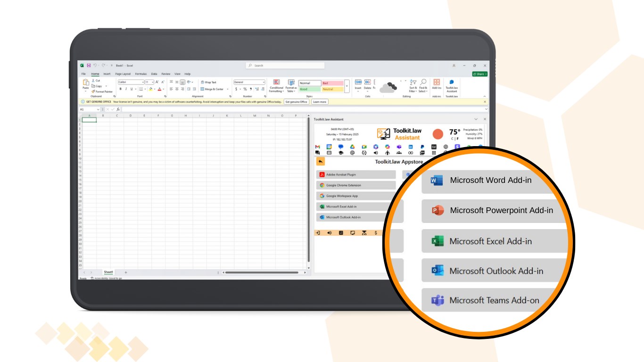The image size is (644, 362).
Task: Open the Sort & Filter dropdown
Action: (x=413, y=86)
